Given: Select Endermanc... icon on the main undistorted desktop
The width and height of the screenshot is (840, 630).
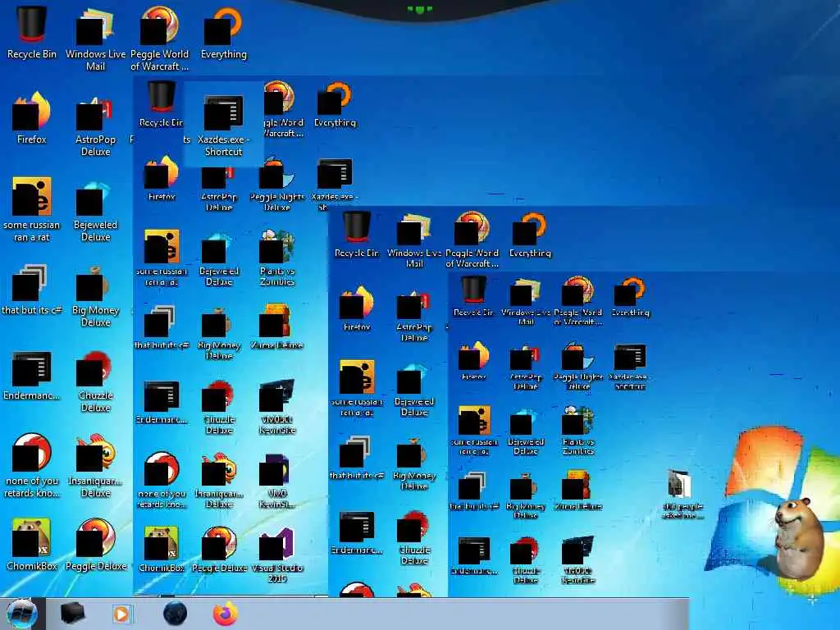Looking at the screenshot, I should (32, 375).
